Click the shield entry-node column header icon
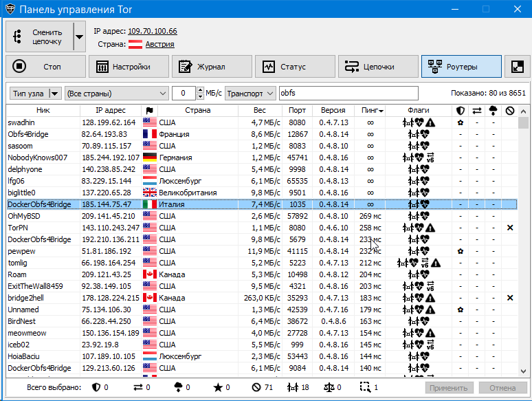The height and width of the screenshot is (401, 532). (x=460, y=111)
